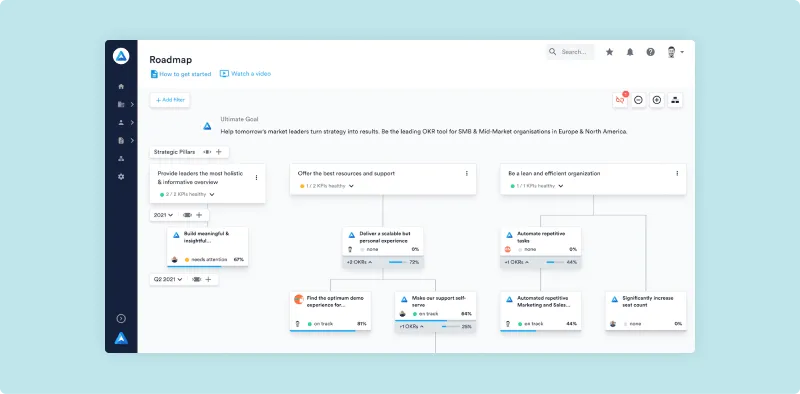Open the star favorites icon

tap(609, 52)
